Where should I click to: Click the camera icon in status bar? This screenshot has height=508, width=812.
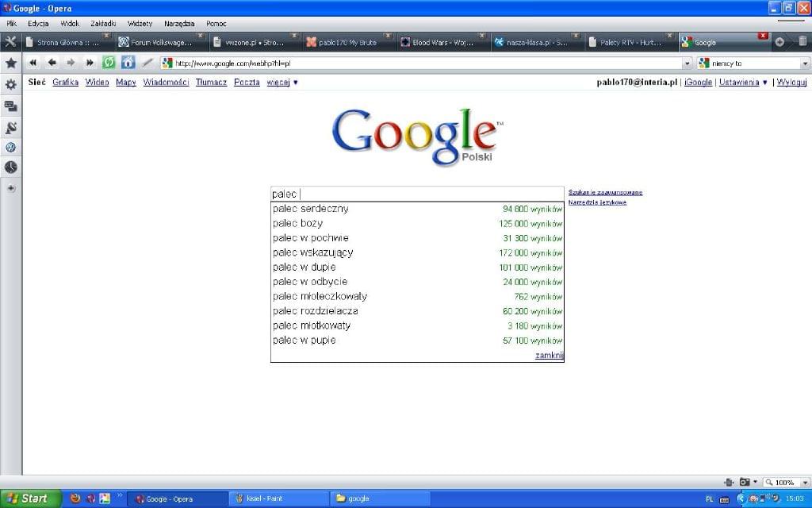click(745, 482)
